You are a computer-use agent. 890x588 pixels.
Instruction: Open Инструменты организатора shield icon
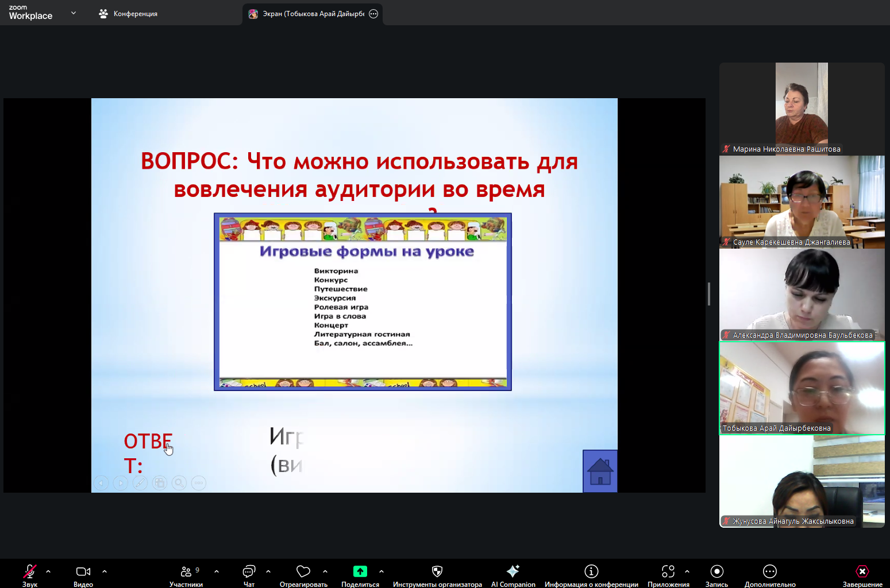point(437,571)
